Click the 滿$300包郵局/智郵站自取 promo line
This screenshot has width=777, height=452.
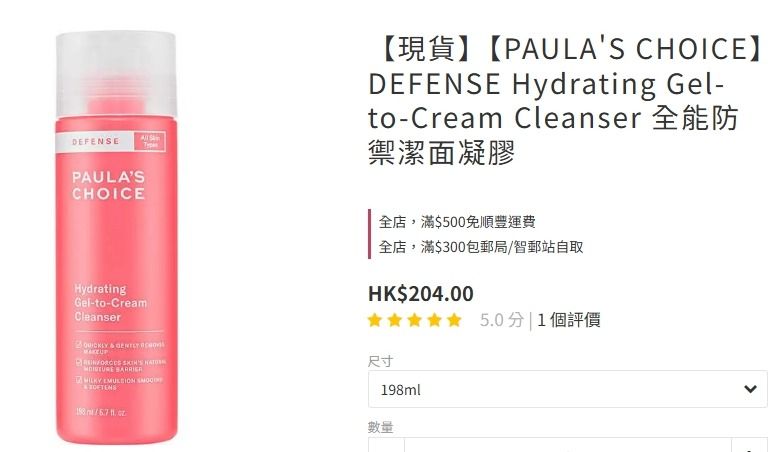click(481, 246)
